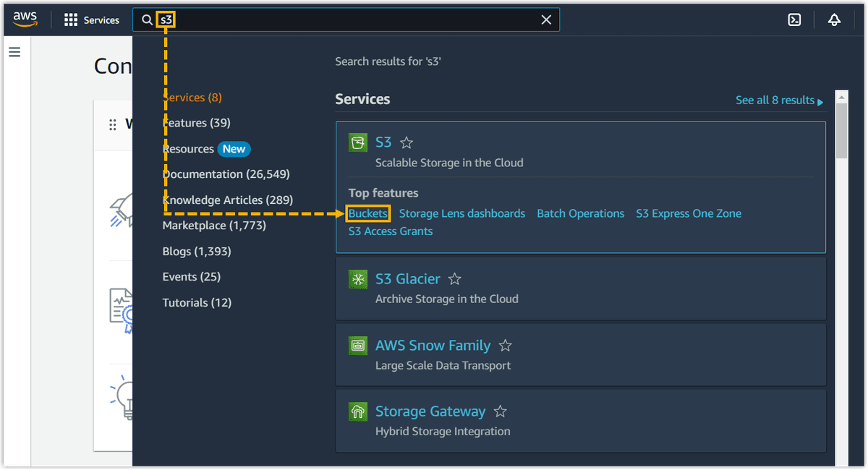The height and width of the screenshot is (470, 868).
Task: Open the CloudShell terminal icon
Action: click(x=794, y=20)
